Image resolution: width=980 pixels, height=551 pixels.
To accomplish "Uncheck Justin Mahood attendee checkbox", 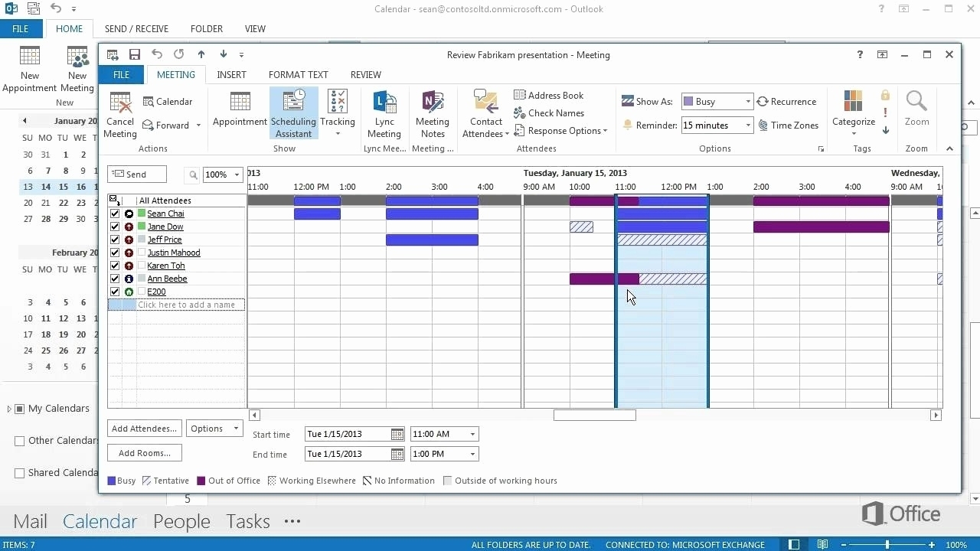I will tap(115, 253).
